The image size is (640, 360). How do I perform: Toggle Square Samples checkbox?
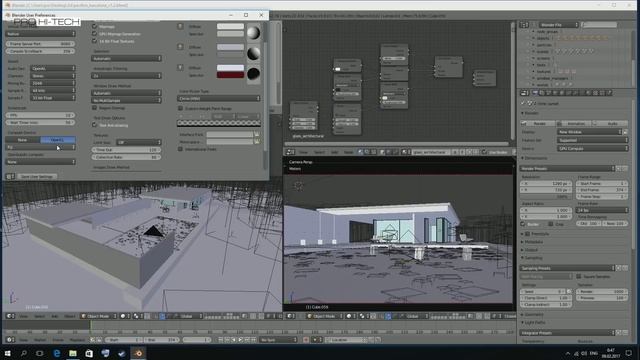[x=579, y=276]
